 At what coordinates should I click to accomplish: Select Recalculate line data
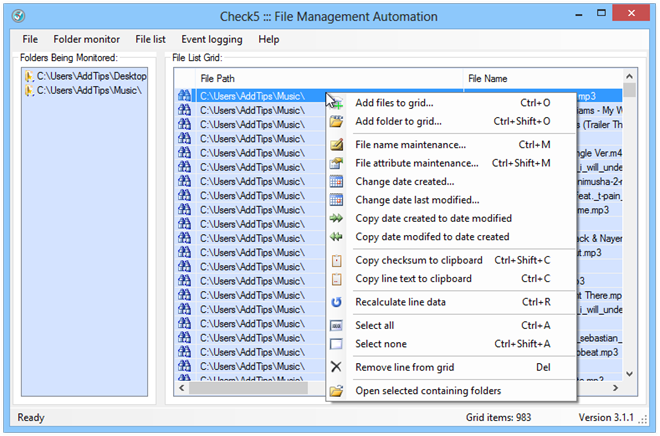coord(451,302)
